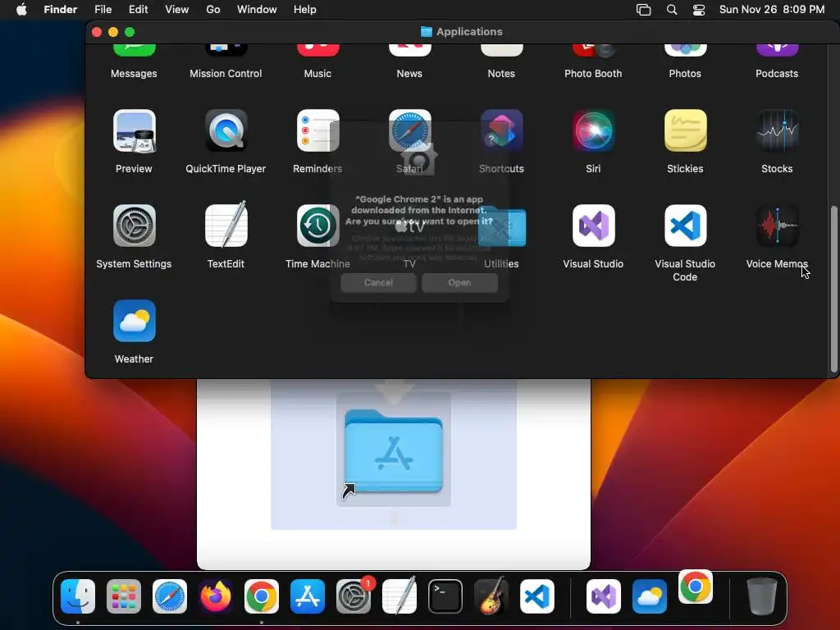Select the Messages app label
Screen dimensions: 840x630
point(134,73)
